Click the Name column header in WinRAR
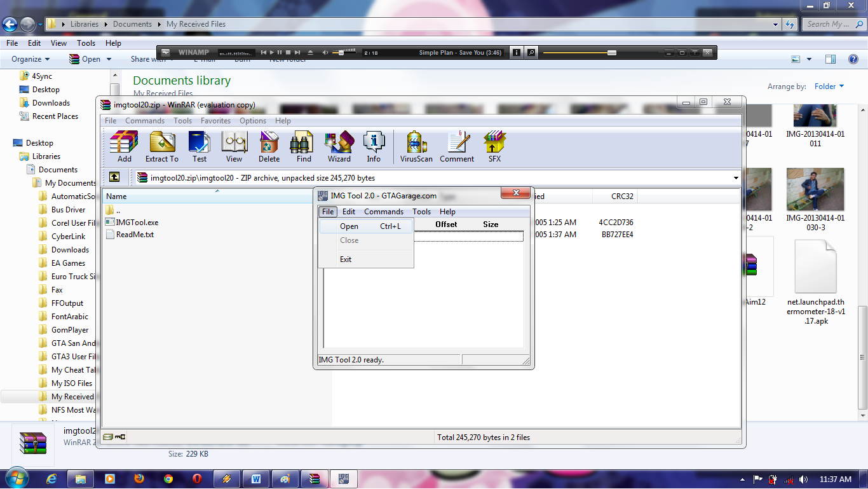Screen dimensions: 868x489 [x=217, y=196]
